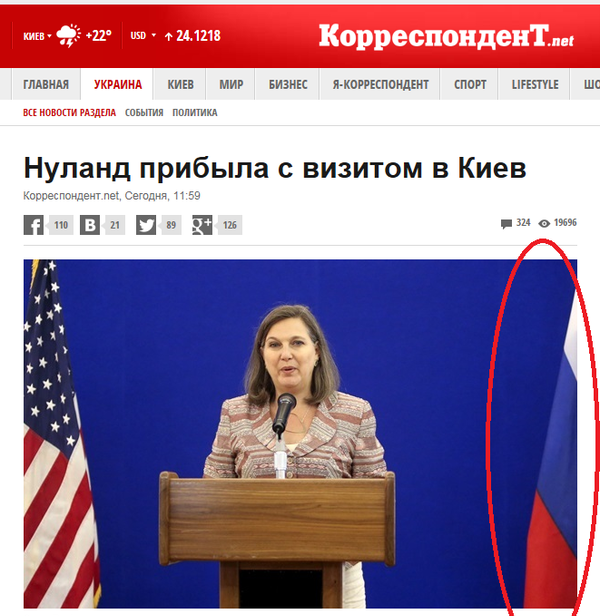600x616 pixels.
Task: Open the Украина navigation tab
Action: tap(118, 84)
